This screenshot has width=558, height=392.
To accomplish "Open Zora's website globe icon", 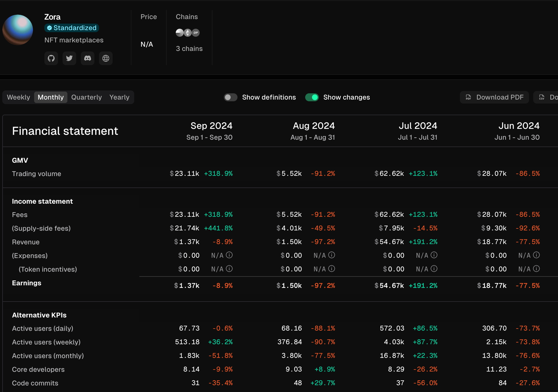I will click(x=106, y=58).
